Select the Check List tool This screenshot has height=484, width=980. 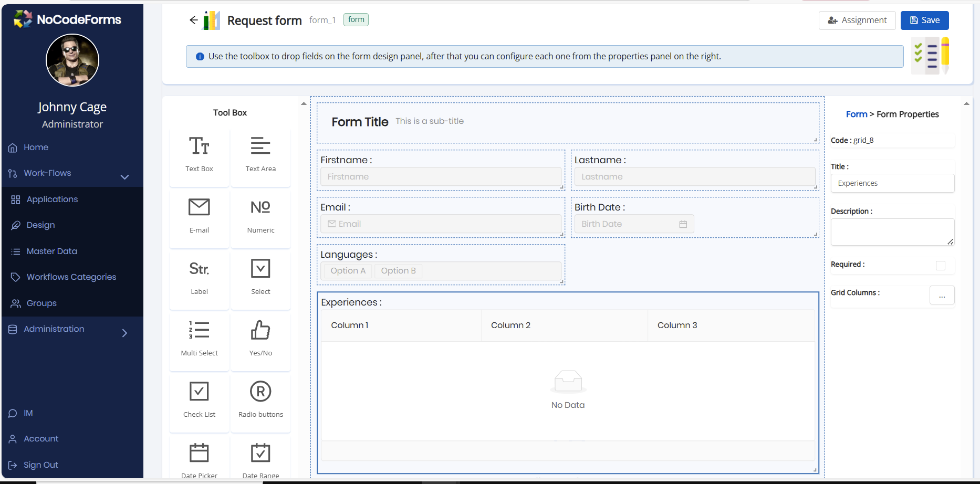199,392
